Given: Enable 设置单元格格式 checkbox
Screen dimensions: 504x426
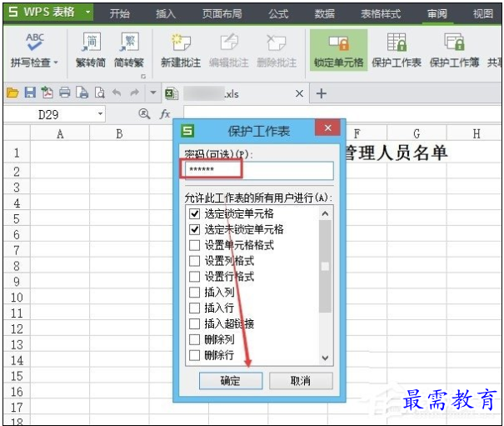Looking at the screenshot, I should pos(194,245).
